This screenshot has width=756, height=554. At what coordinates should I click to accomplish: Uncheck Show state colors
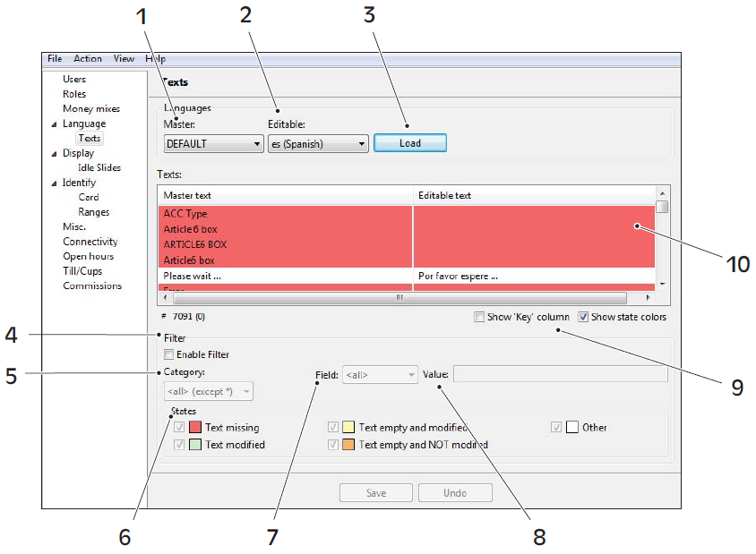[x=583, y=317]
